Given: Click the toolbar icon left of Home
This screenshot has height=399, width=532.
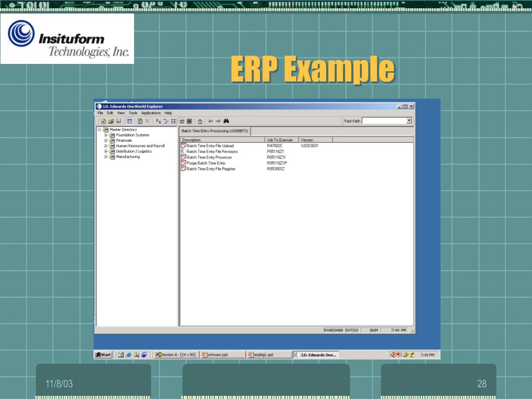Looking at the screenshot, I should point(189,121).
